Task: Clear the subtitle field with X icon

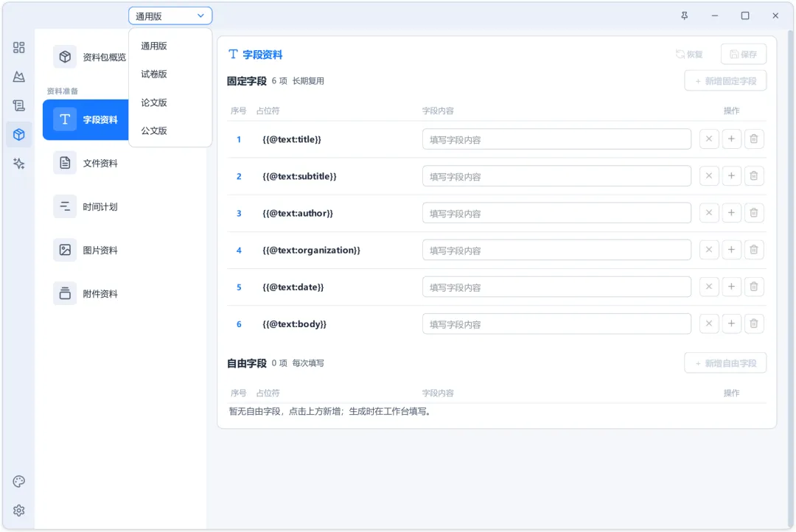Action: pos(709,175)
